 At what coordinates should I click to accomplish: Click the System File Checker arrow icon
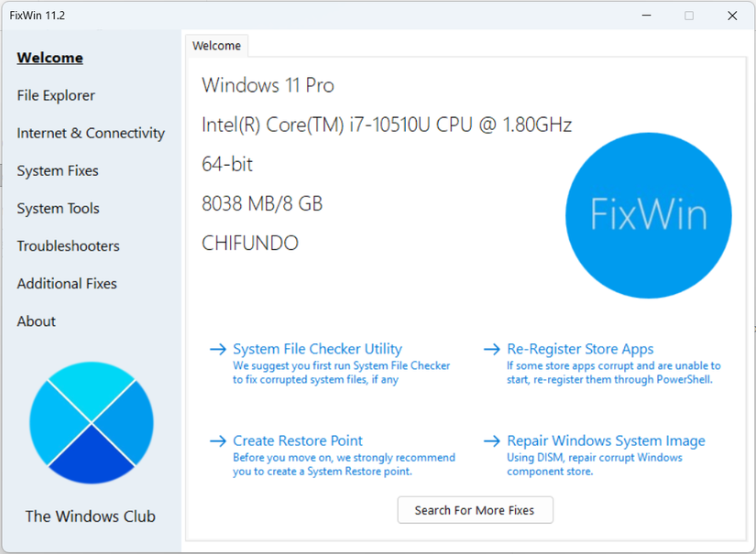(217, 349)
